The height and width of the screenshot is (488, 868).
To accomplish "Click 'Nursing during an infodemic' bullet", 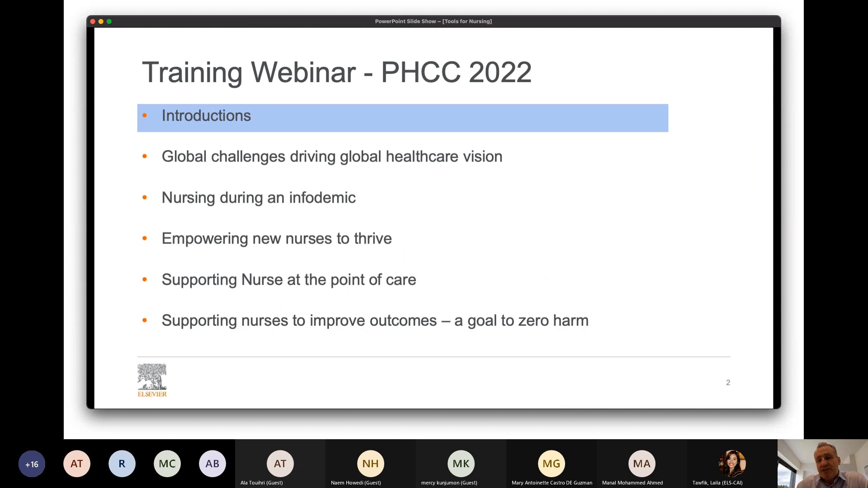I will click(x=259, y=198).
